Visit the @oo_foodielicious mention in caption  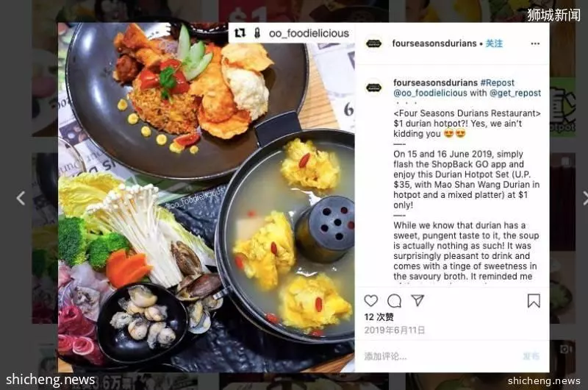click(430, 93)
